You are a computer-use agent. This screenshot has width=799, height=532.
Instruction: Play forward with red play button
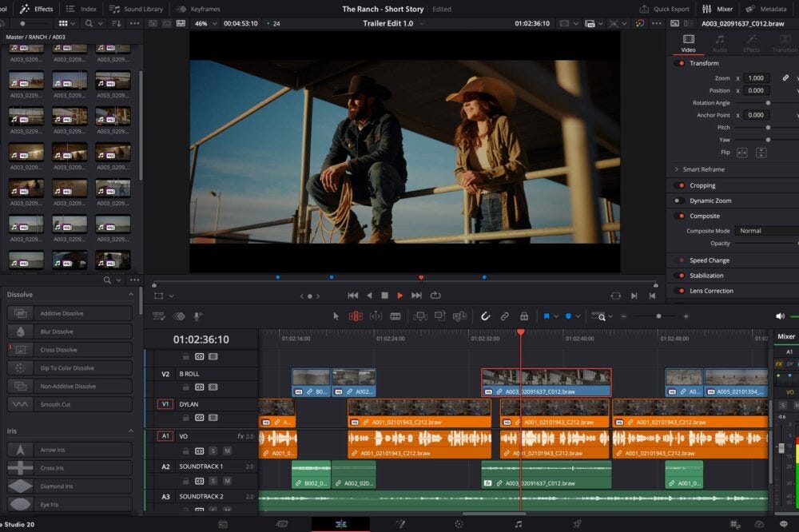[400, 296]
